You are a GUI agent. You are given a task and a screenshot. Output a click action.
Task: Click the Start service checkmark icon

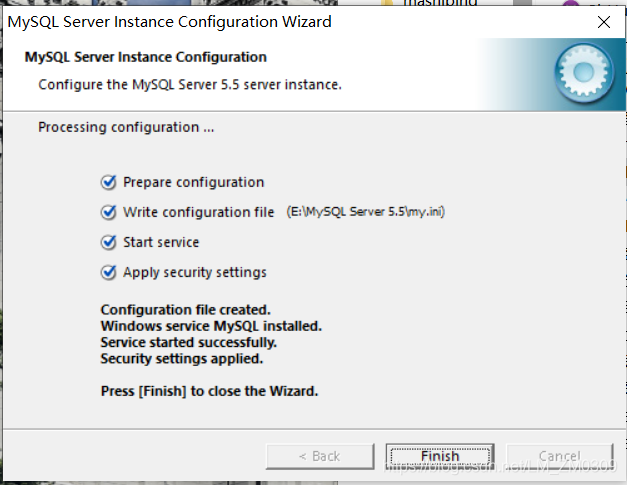point(108,242)
